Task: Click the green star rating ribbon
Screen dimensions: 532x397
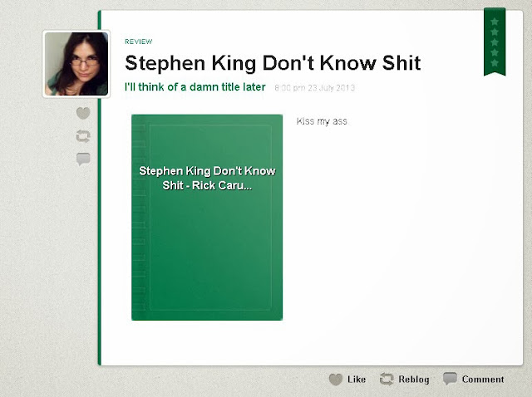Action: click(495, 42)
